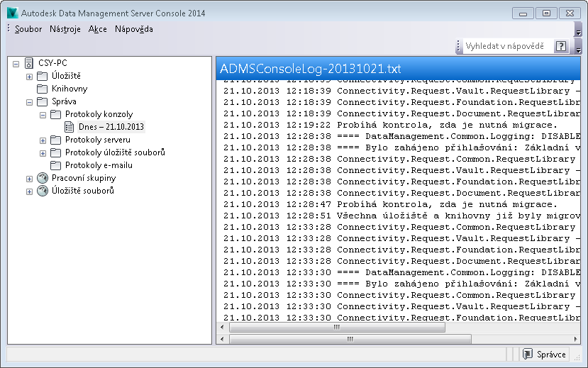
Task: Click the Pracovní skupiny globe icon
Action: 43,178
